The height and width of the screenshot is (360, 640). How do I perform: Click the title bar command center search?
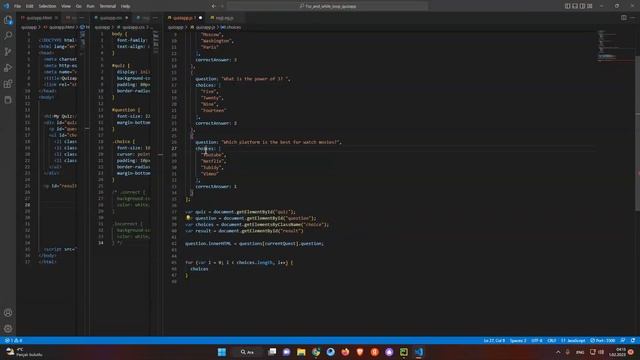328,6
